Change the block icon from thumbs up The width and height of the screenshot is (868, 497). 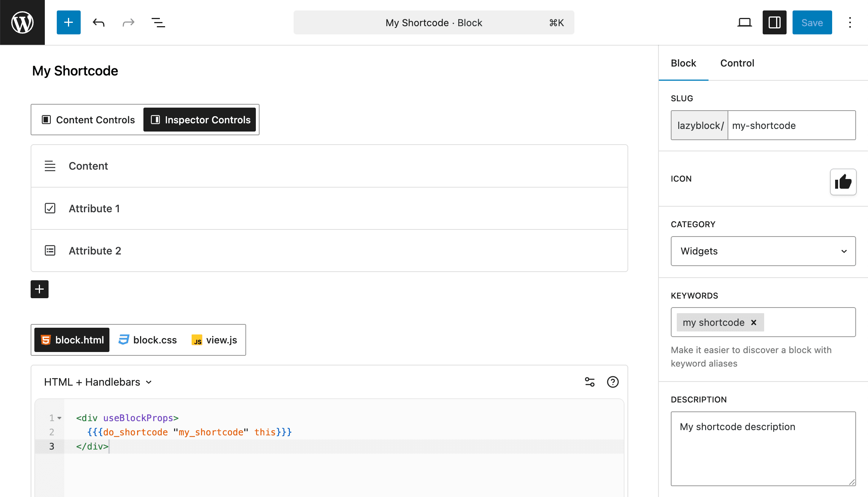pyautogui.click(x=843, y=182)
